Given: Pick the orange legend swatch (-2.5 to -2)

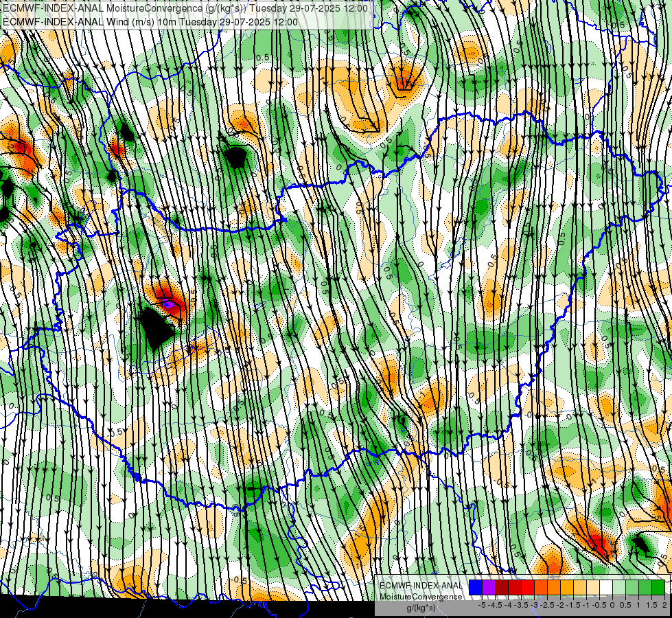Looking at the screenshot, I should click(554, 587).
